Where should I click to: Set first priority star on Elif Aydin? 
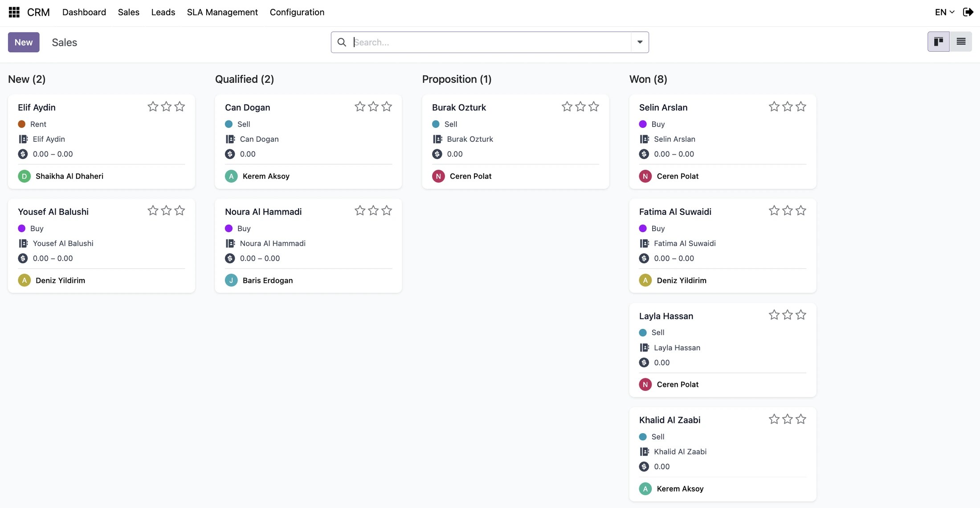153,107
